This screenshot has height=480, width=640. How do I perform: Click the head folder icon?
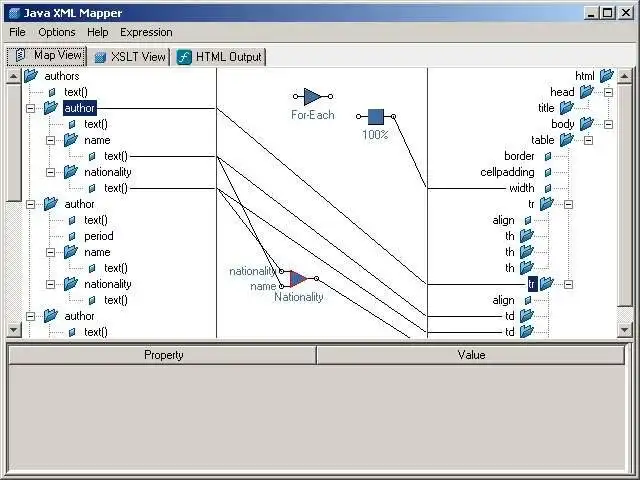[587, 92]
